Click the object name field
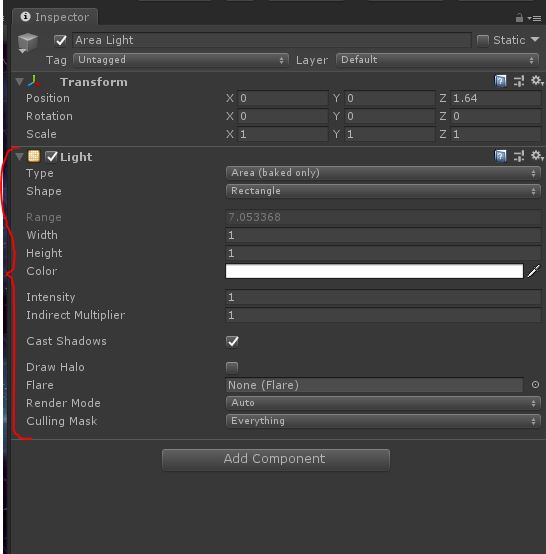The width and height of the screenshot is (546, 554). [271, 40]
